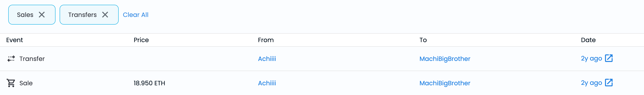Viewport: 644px width, 95px height.
Task: Click the 18.950 ETH price value
Action: point(149,83)
